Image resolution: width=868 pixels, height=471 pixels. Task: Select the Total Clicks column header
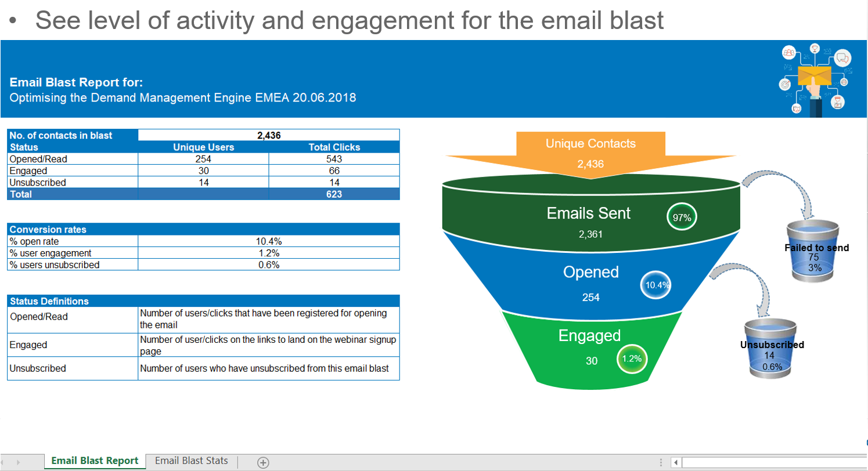click(x=334, y=147)
